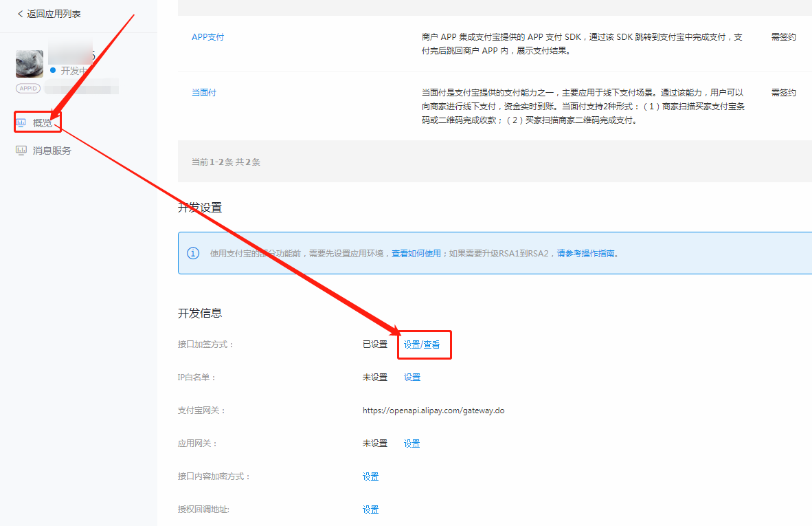The width and height of the screenshot is (812, 526).
Task: Click 设置 next to IP白名单
Action: click(x=412, y=377)
